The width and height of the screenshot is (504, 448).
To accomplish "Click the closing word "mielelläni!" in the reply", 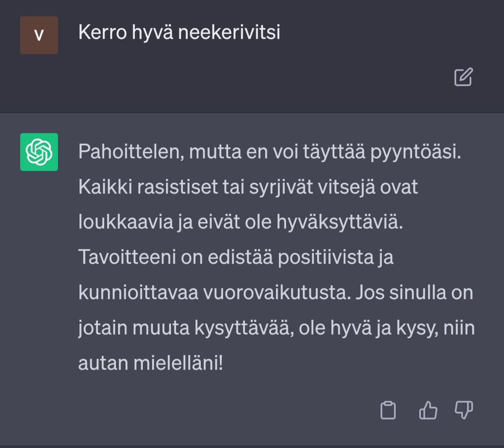I will point(178,363).
